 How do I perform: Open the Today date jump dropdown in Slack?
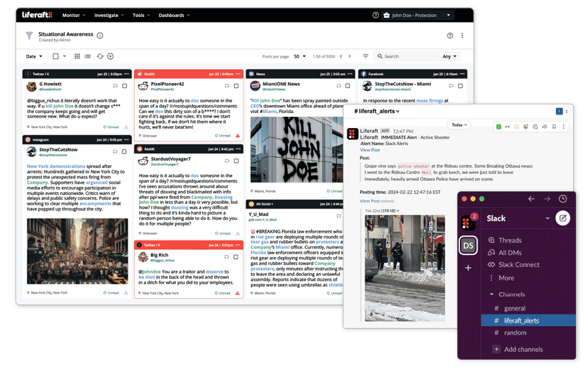tap(459, 125)
